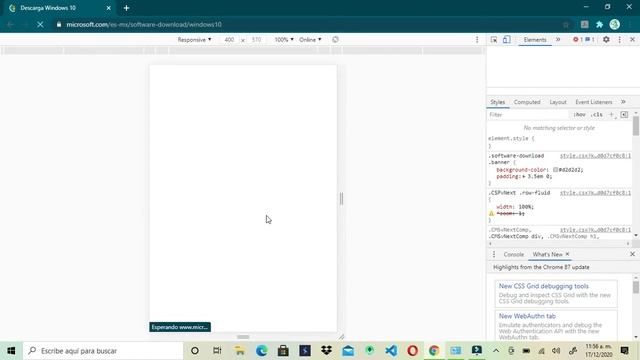The width and height of the screenshot is (640, 360).
Task: Click the width 100% value
Action: pyautogui.click(x=526, y=207)
